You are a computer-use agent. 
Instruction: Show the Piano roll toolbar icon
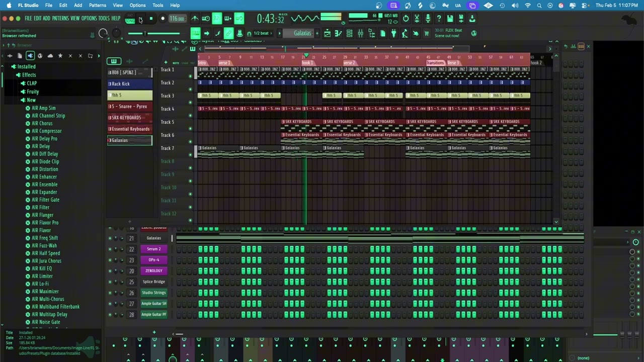point(339,34)
